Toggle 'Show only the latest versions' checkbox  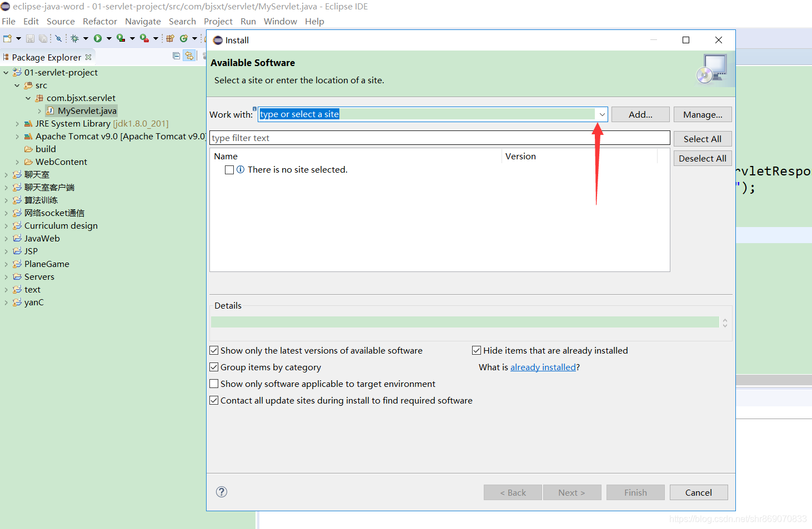pos(214,350)
